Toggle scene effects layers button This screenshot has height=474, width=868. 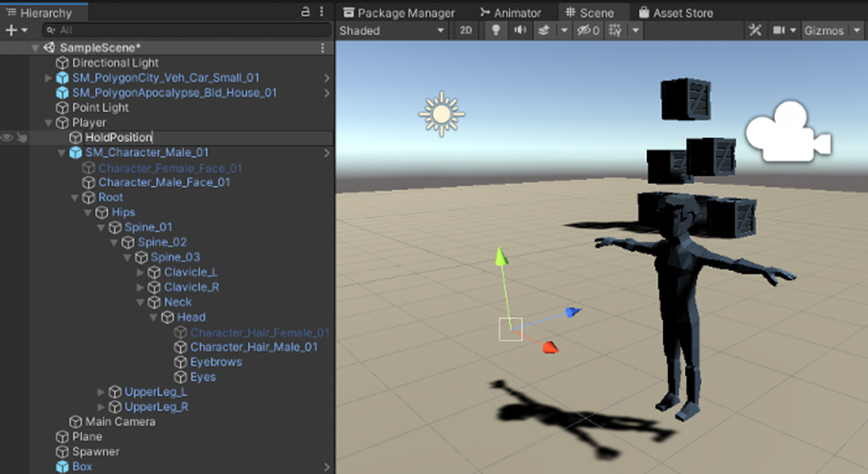tap(544, 30)
